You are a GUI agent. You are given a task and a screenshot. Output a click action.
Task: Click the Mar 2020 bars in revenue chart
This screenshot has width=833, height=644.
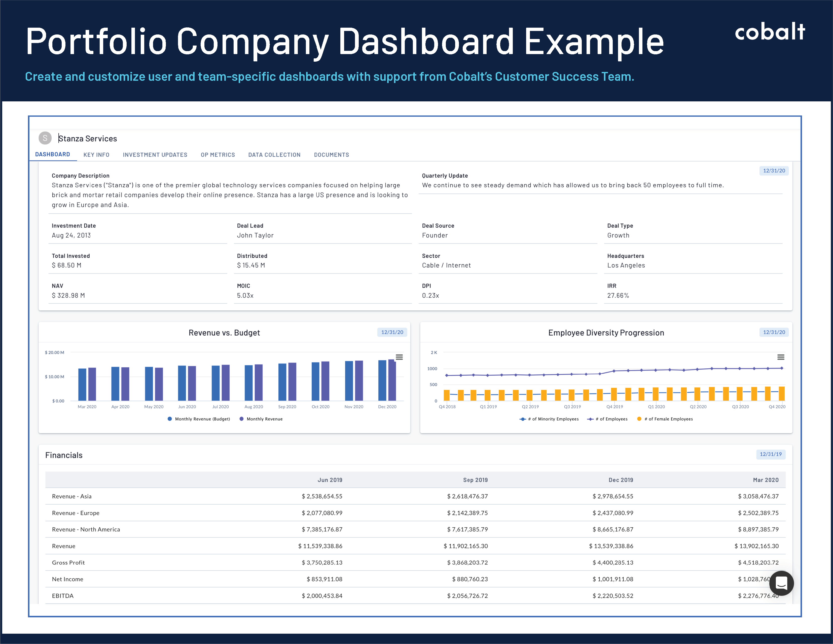87,384
